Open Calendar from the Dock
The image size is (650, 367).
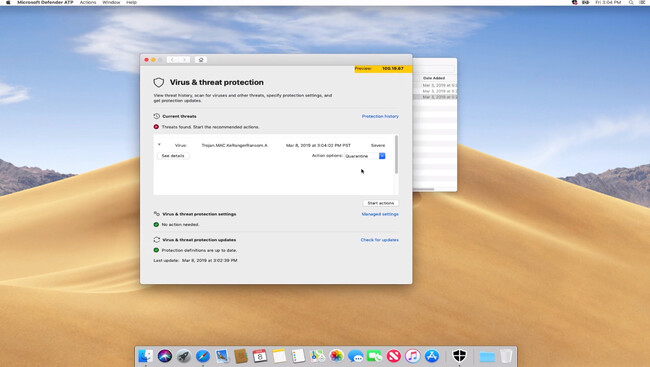260,356
